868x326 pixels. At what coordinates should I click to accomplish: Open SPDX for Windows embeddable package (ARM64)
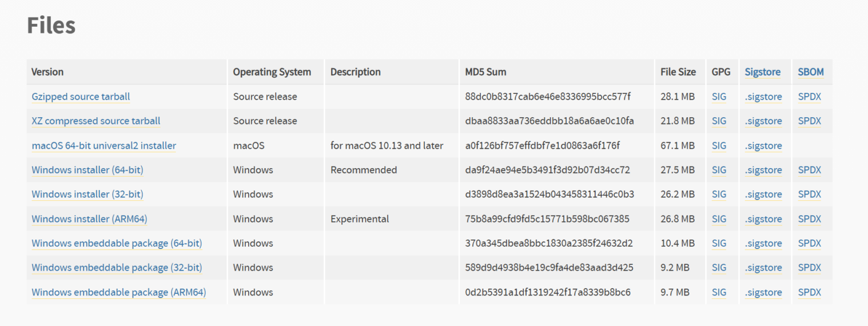(x=809, y=293)
